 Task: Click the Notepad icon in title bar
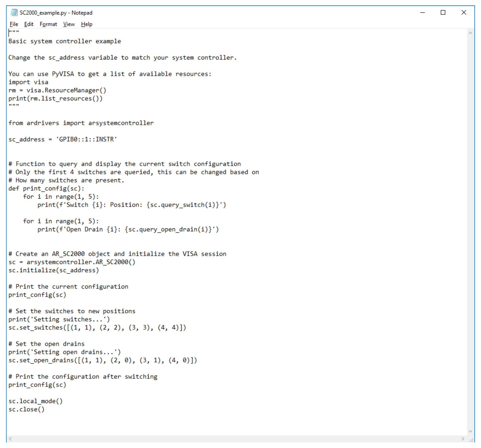tap(14, 12)
